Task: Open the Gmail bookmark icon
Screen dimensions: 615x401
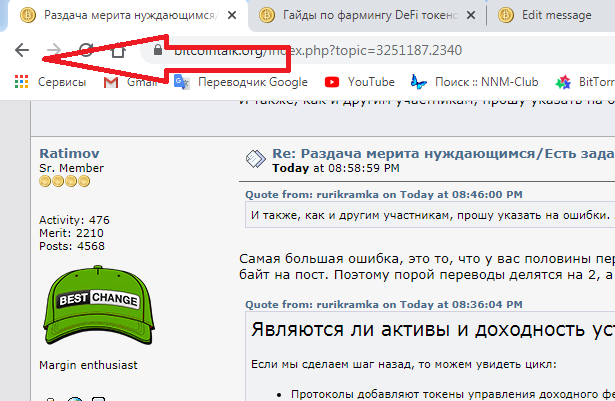Action: [111, 82]
